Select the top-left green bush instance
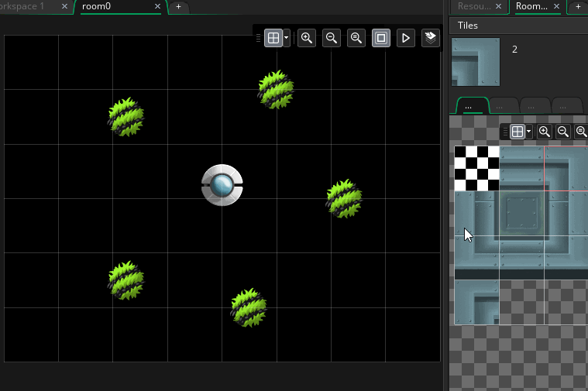Screen dimensions: 588x391 126,117
